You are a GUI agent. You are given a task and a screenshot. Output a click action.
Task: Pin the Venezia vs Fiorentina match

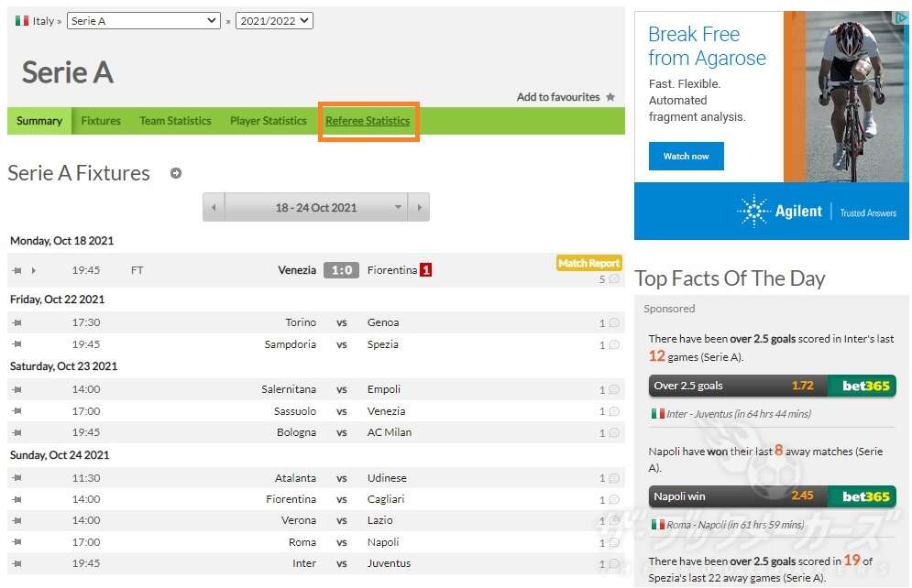point(16,270)
